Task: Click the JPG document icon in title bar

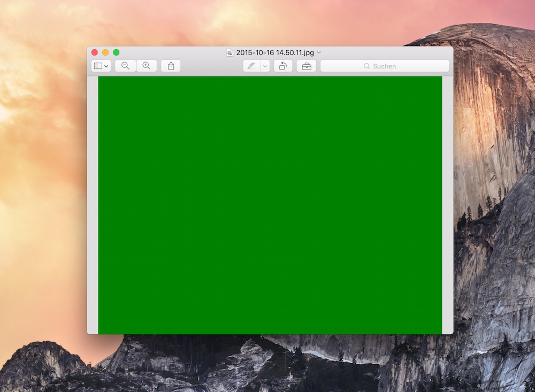Action: pyautogui.click(x=230, y=52)
